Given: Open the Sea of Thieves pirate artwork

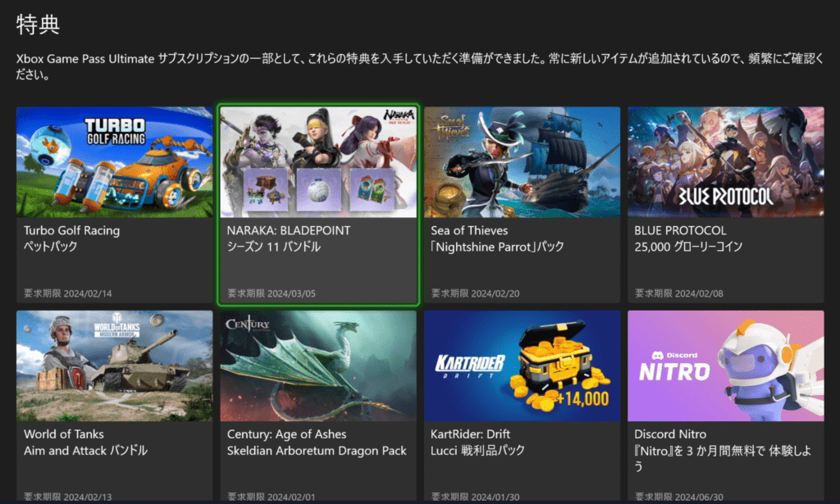Looking at the screenshot, I should (x=522, y=161).
